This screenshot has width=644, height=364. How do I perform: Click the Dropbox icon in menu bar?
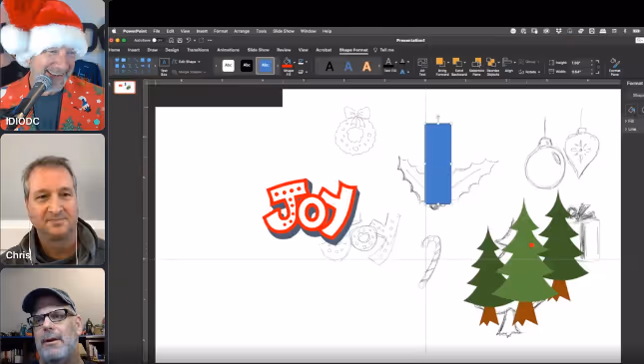[x=558, y=31]
